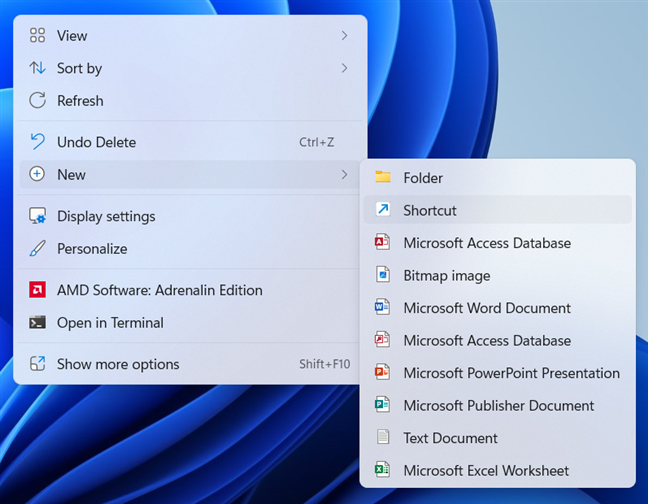Click the blue Word document icon

pos(382,307)
